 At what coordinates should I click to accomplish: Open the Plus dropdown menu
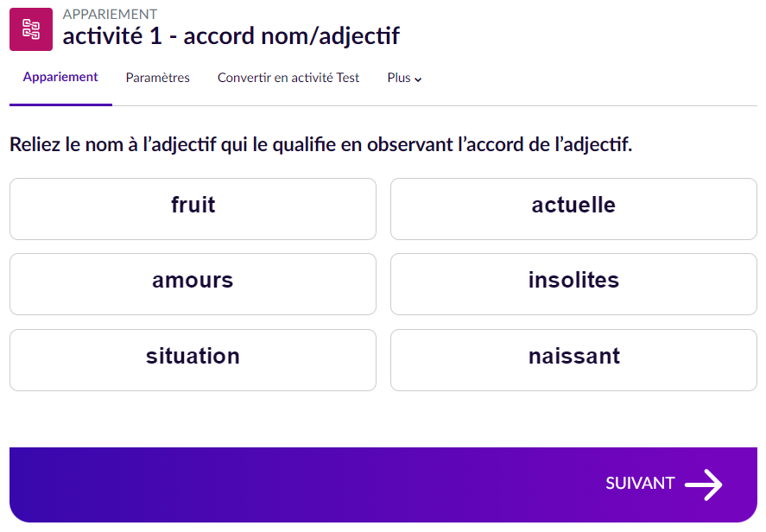pos(404,78)
